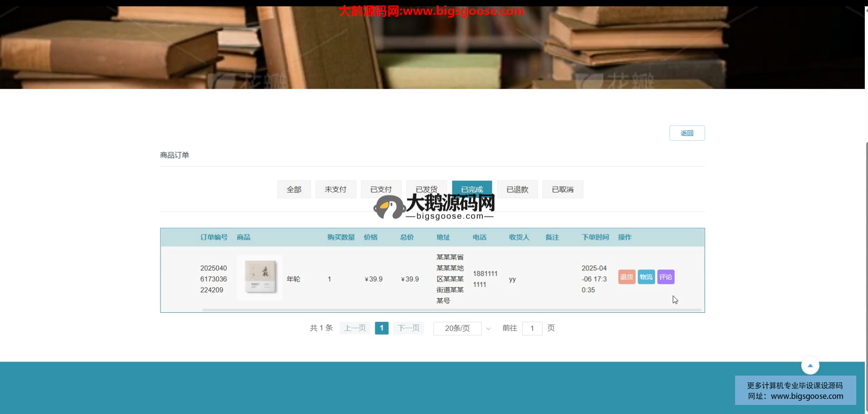Click the 退货 return button
The width and height of the screenshot is (868, 414).
coord(626,277)
